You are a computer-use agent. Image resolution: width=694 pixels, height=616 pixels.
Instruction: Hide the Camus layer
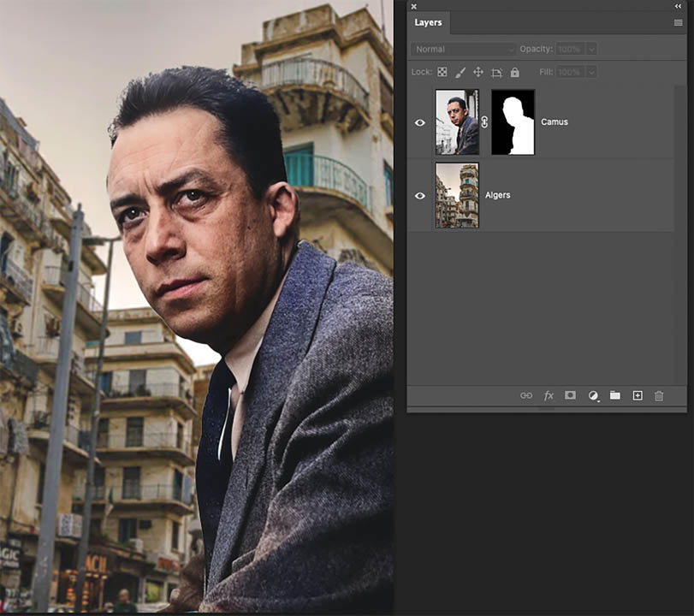419,122
